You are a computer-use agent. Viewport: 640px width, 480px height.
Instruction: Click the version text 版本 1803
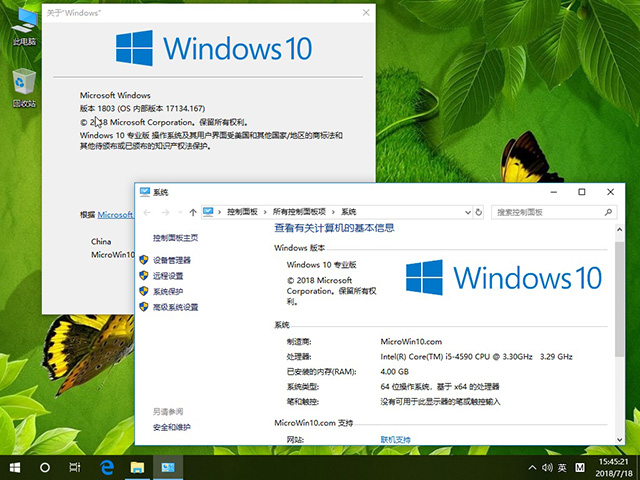point(142,109)
